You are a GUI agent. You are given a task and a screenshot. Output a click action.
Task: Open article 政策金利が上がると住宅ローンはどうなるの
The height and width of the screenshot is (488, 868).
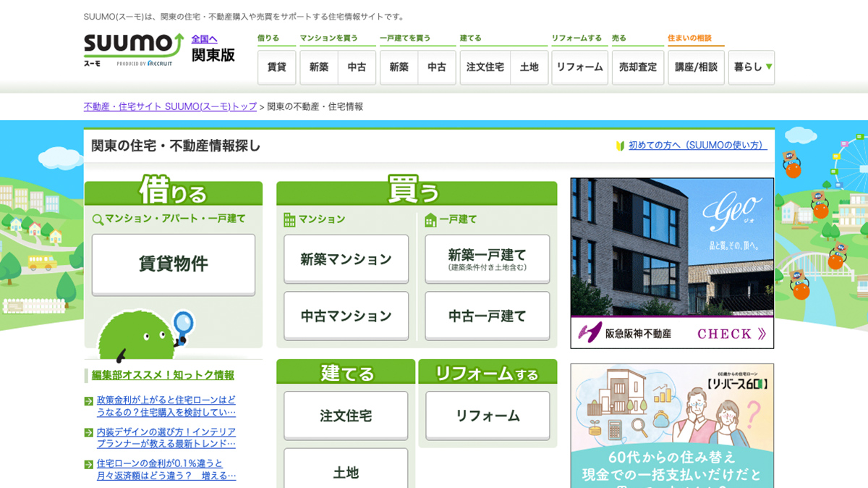coord(166,406)
